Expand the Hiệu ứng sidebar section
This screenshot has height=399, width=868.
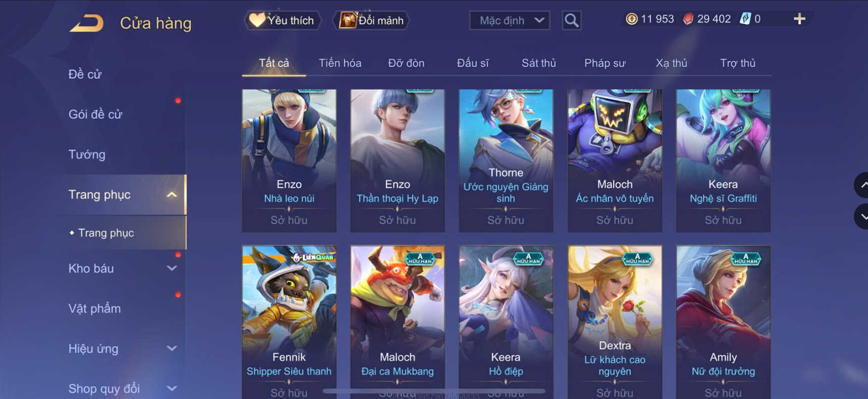click(172, 349)
